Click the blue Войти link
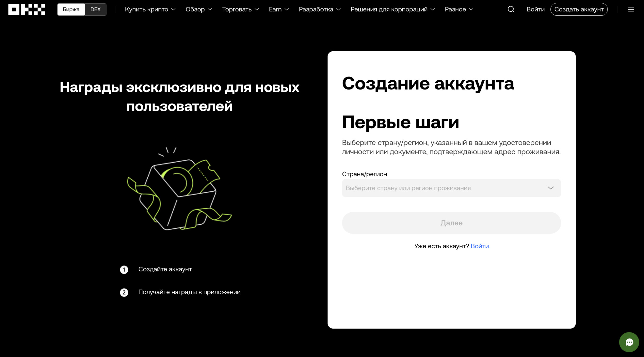644x357 pixels. pyautogui.click(x=479, y=246)
